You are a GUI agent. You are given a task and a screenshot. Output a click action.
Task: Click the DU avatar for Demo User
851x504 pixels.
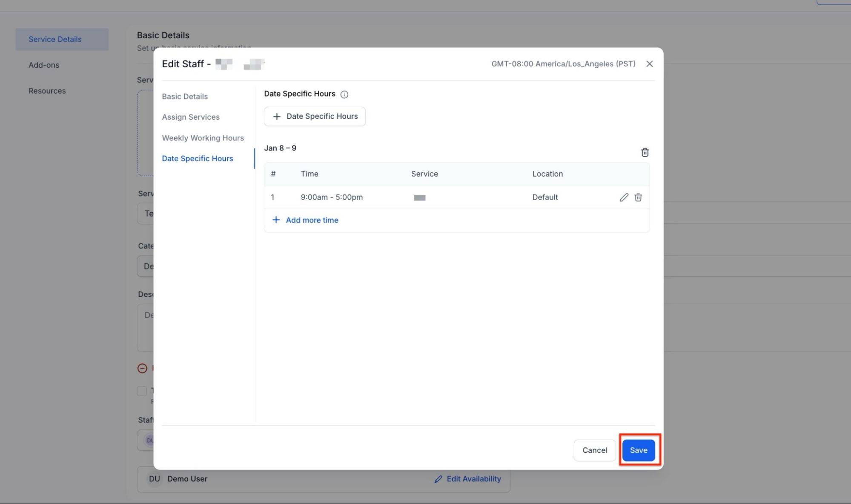pos(154,479)
